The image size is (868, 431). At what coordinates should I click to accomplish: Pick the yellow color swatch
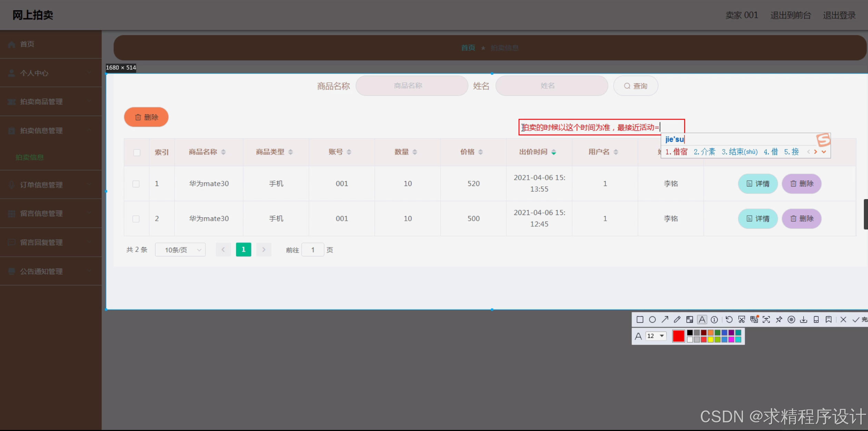click(x=710, y=340)
